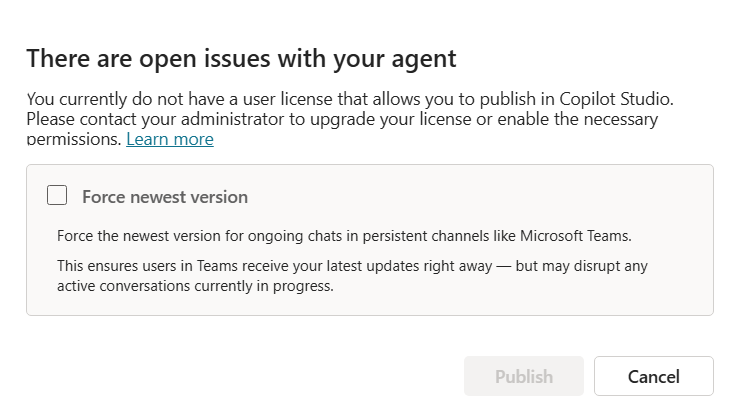Click 'upgrade your license' text in message
Image resolution: width=741 pixels, height=416 pixels.
point(391,119)
